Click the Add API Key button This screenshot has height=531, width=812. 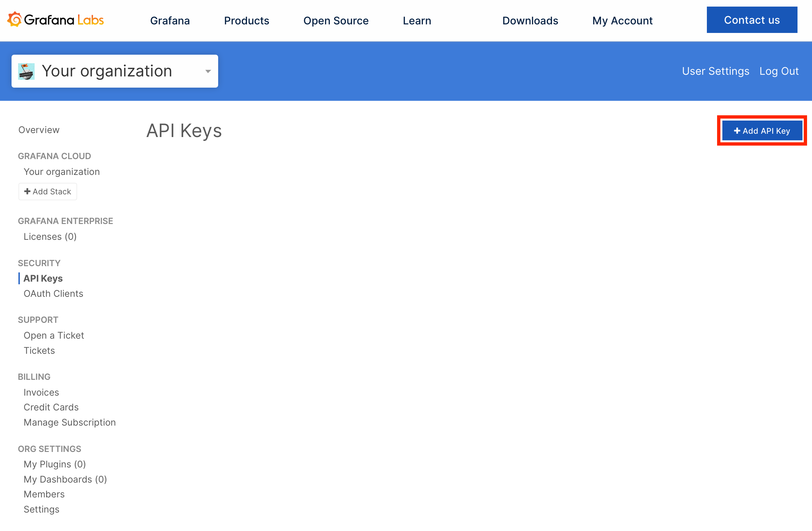coord(762,131)
